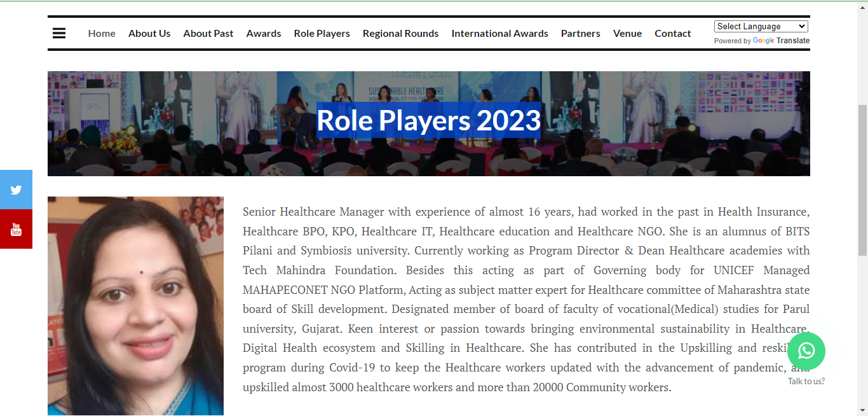868x416 pixels.
Task: Click the scrollbar down arrow
Action: pos(862,410)
